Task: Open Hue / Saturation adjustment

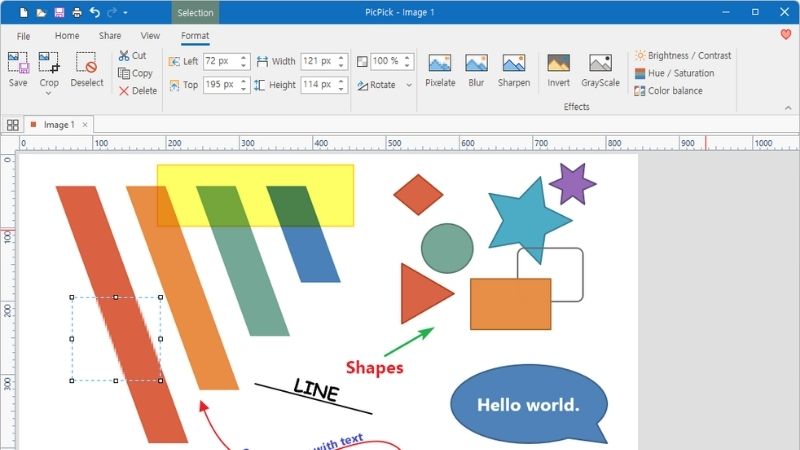Action: click(x=674, y=73)
